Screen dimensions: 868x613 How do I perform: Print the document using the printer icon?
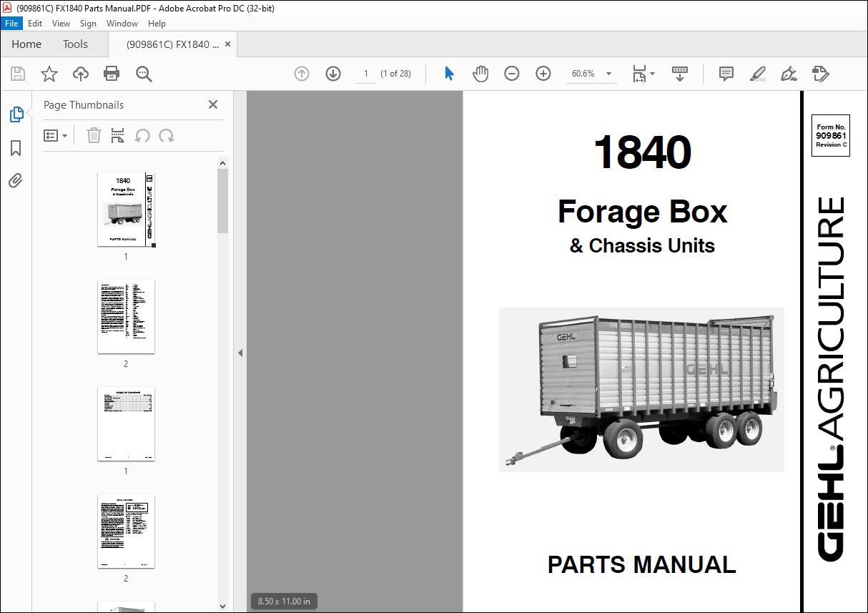tap(112, 74)
